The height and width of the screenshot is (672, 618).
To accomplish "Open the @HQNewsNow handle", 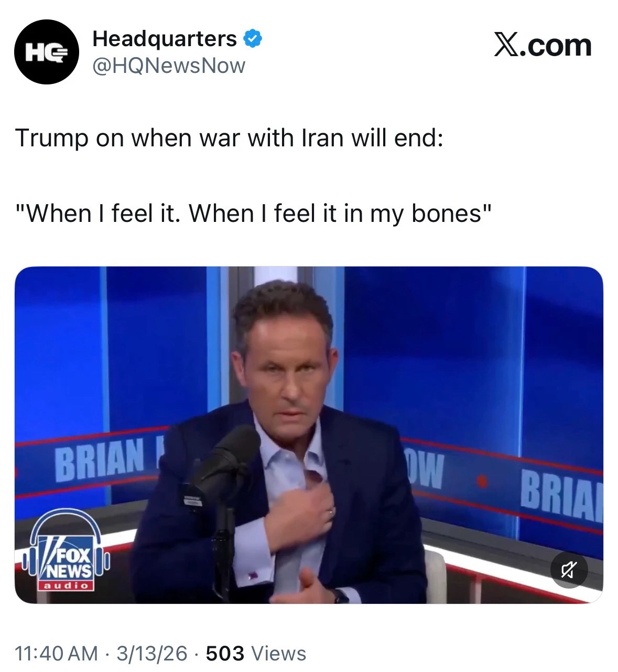I will [x=169, y=66].
